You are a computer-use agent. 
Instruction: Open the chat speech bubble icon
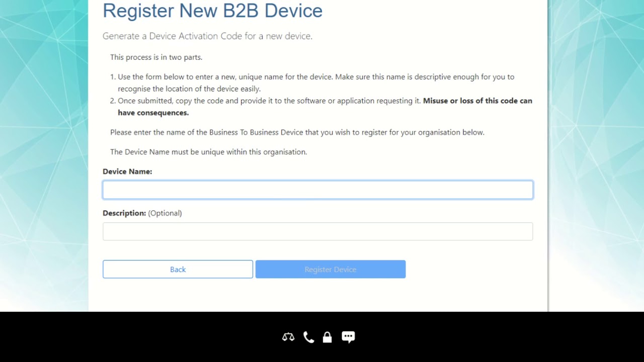[x=348, y=337]
